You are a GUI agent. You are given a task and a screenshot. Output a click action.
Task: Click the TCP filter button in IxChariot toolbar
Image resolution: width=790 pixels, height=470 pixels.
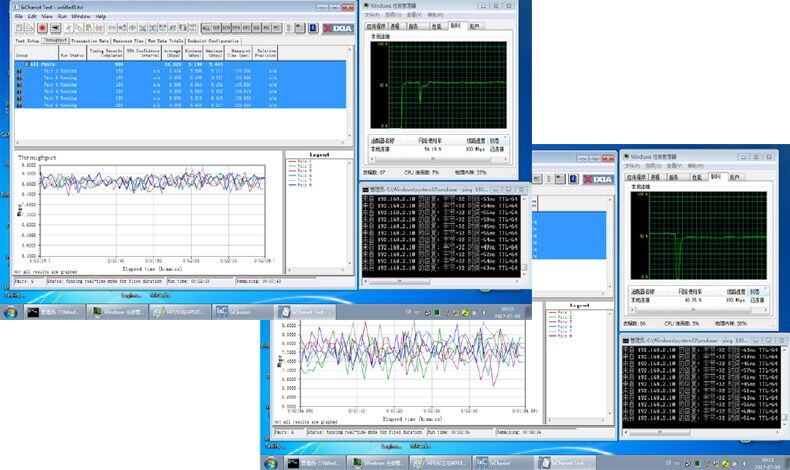pyautogui.click(x=216, y=28)
